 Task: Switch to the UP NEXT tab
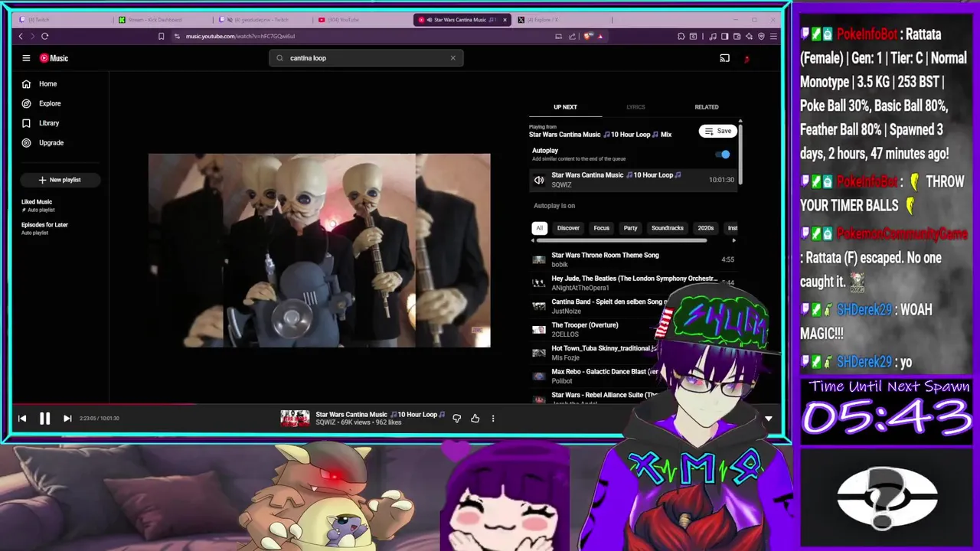(565, 107)
